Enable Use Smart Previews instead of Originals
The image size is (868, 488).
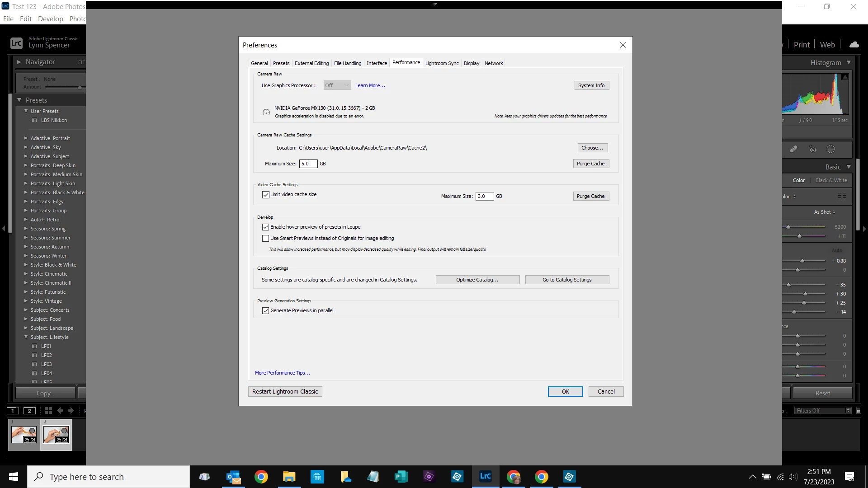(x=265, y=239)
